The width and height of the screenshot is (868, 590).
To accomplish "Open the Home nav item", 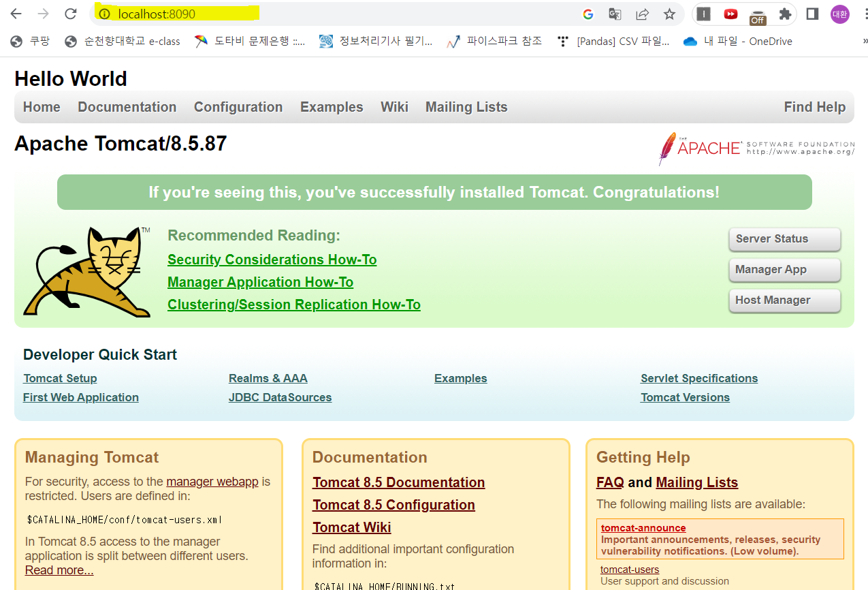I will 42,107.
